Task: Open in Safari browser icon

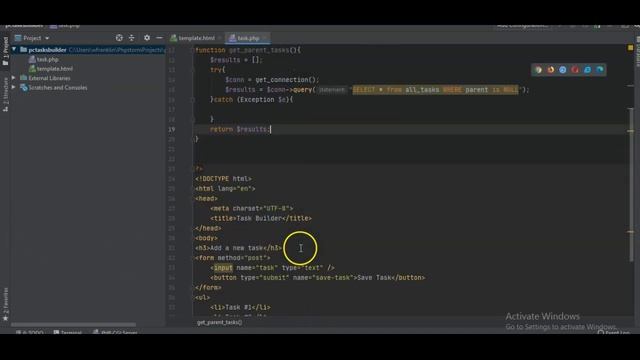Action: [563, 70]
